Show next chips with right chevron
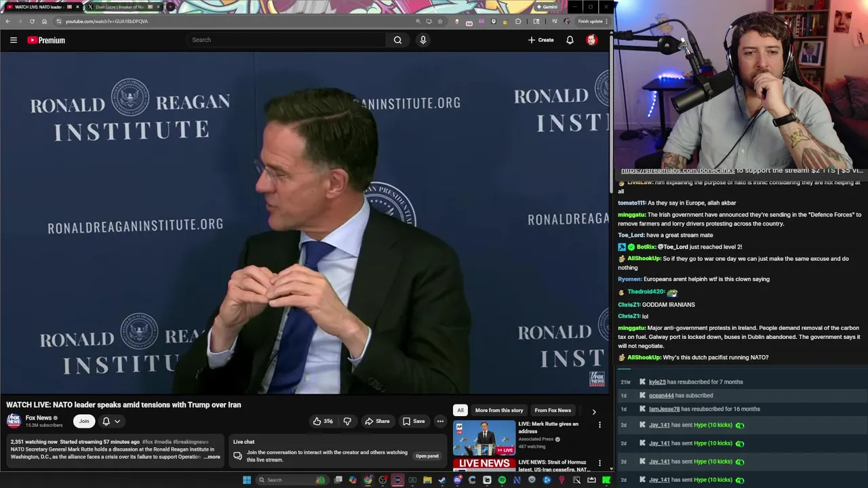 pos(594,411)
